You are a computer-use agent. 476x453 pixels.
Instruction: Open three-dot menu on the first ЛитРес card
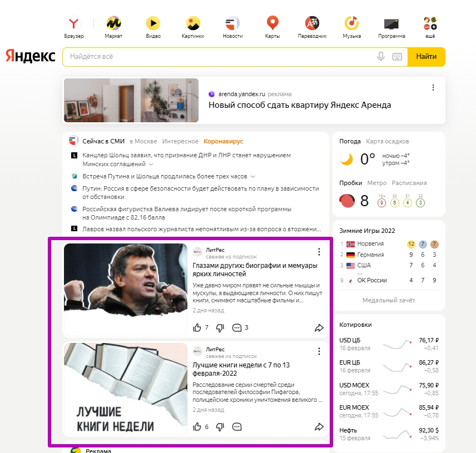[x=319, y=252]
